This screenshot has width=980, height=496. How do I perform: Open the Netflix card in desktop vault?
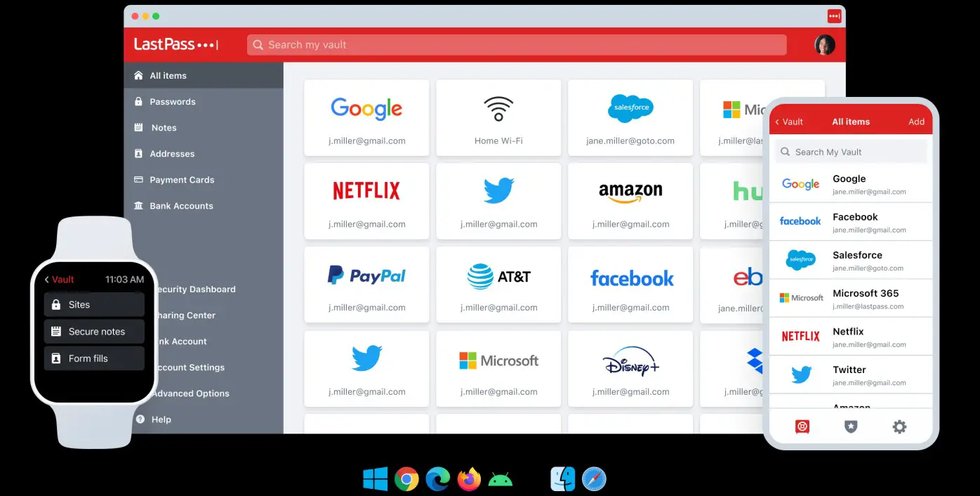(366, 201)
